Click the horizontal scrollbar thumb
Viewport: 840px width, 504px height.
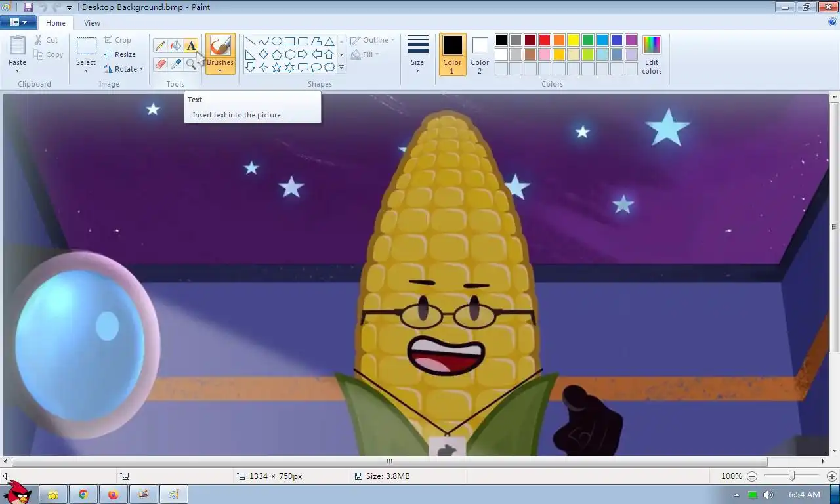click(x=389, y=461)
